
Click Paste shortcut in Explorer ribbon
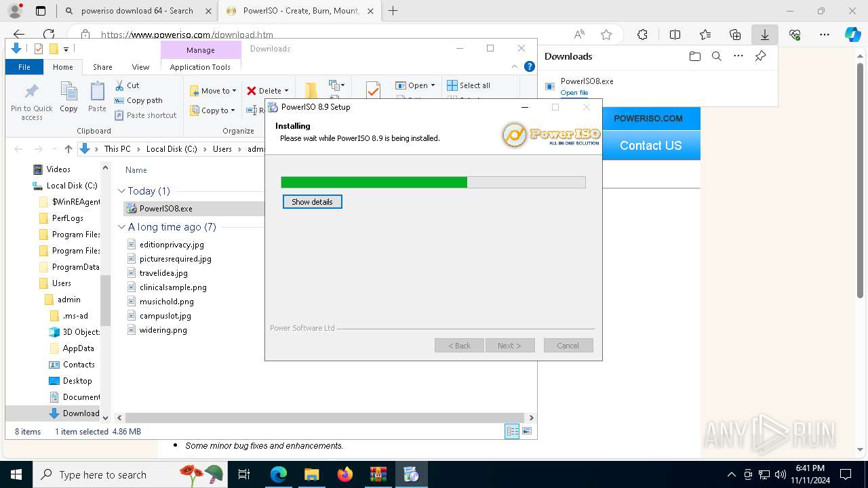(146, 115)
